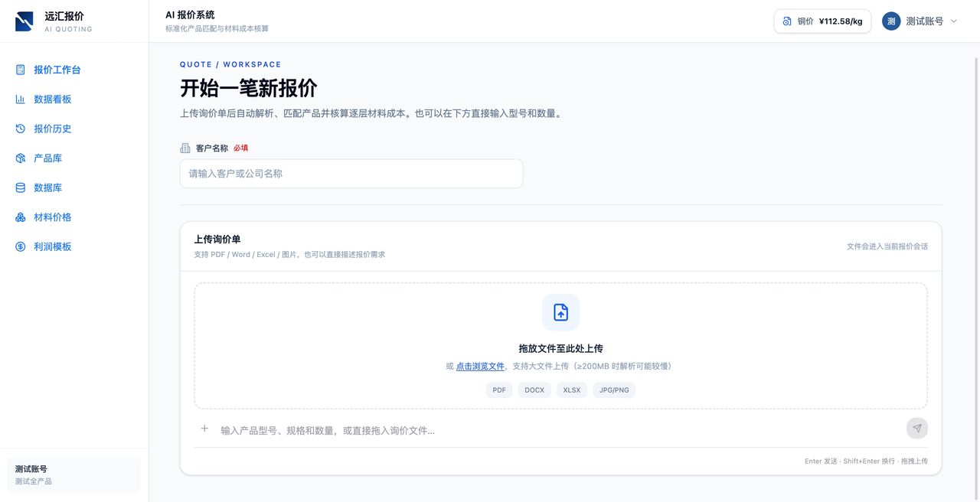Click the XLSX file type chip
This screenshot has width=980, height=502.
[572, 390]
